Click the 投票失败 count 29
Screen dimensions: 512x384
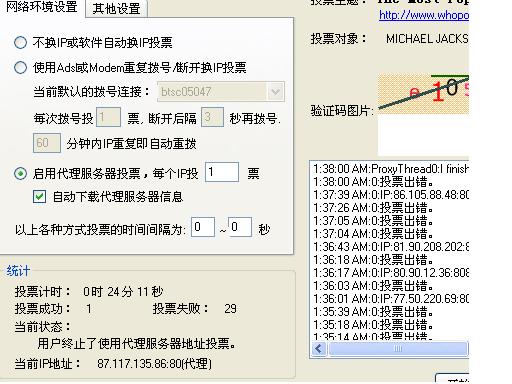tap(230, 309)
